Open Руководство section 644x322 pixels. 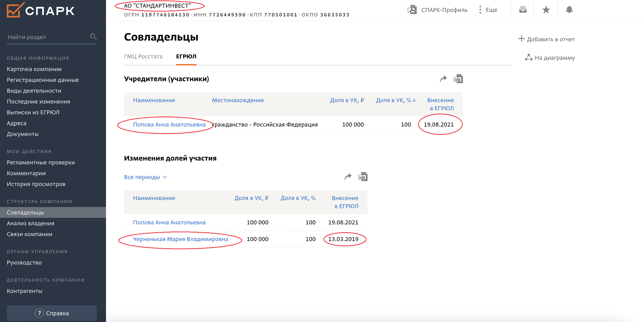click(24, 262)
